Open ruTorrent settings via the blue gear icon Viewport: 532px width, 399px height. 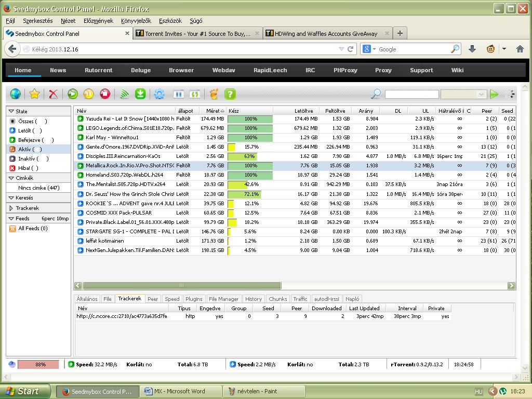pos(159,94)
